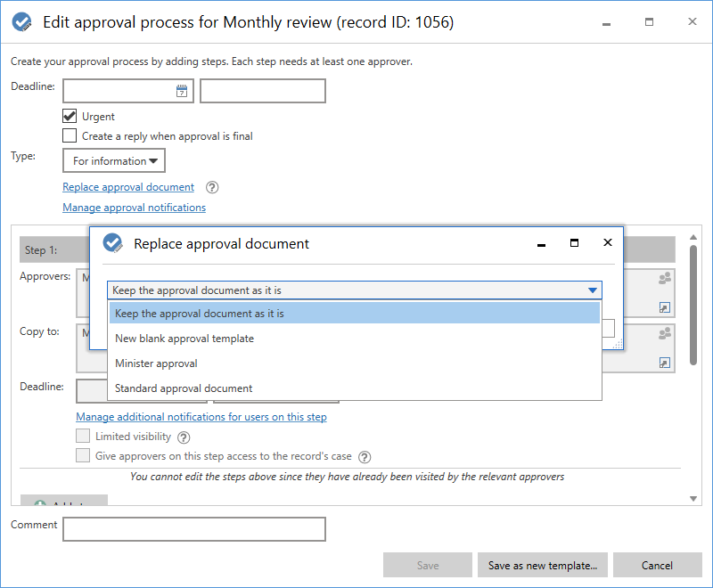Open the deadline calendar picker icon
This screenshot has width=713, height=588.
click(x=182, y=91)
